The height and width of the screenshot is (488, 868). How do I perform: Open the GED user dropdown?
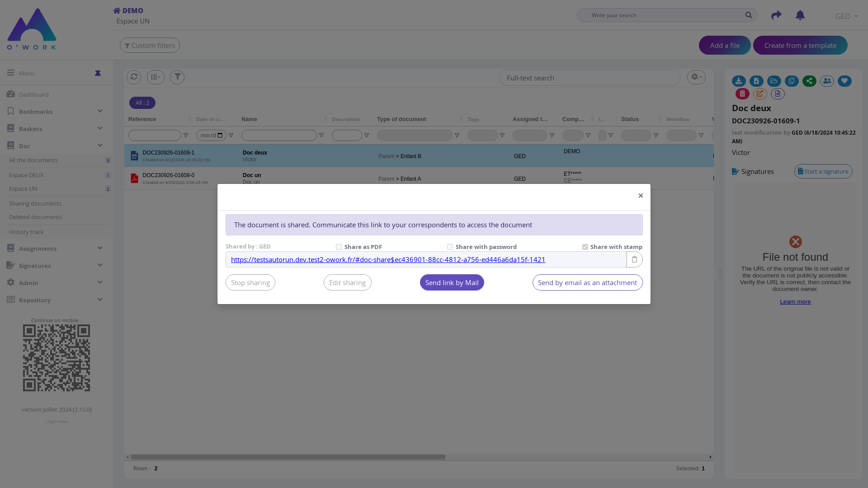tap(846, 16)
